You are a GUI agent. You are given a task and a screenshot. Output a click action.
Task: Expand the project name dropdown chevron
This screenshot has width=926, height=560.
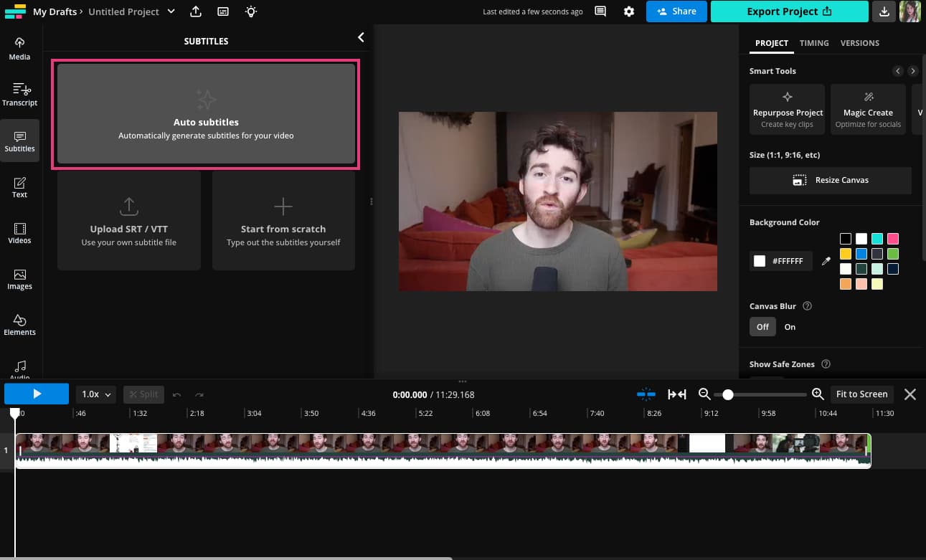click(x=171, y=11)
